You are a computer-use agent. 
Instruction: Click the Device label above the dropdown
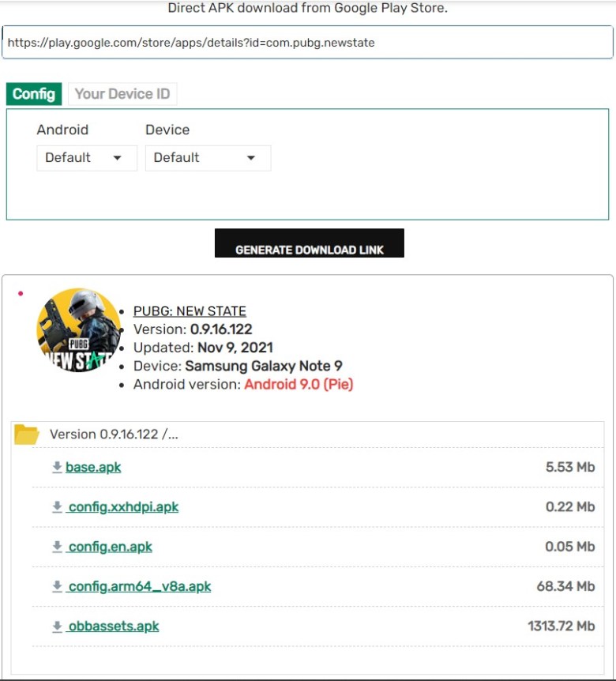167,130
